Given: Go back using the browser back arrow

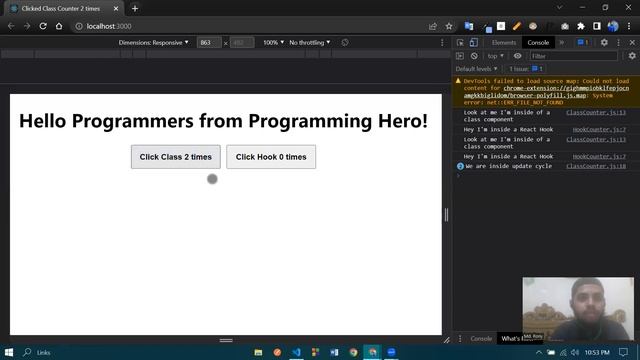Looking at the screenshot, I should click(11, 26).
